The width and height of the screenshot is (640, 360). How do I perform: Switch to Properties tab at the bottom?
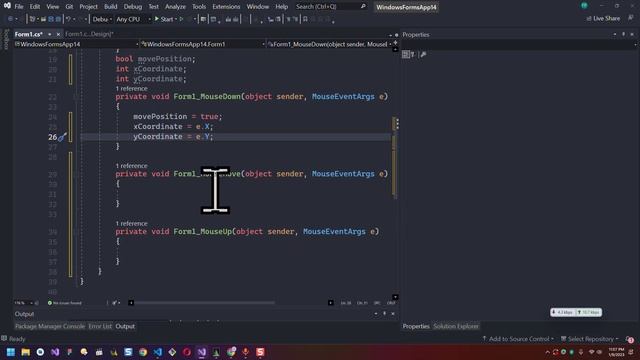(x=416, y=326)
